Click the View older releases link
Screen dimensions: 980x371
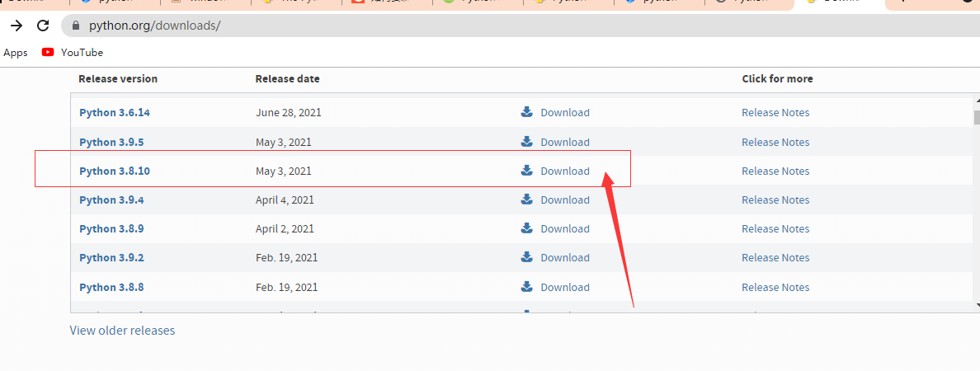point(122,330)
